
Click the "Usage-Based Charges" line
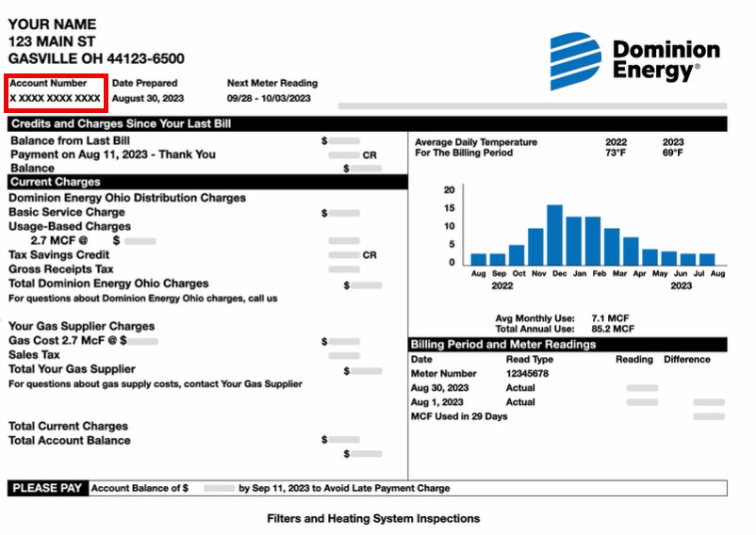coord(70,226)
